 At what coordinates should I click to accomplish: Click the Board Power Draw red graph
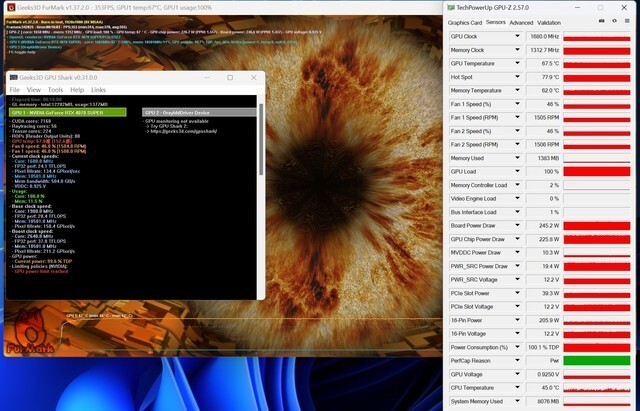point(597,225)
